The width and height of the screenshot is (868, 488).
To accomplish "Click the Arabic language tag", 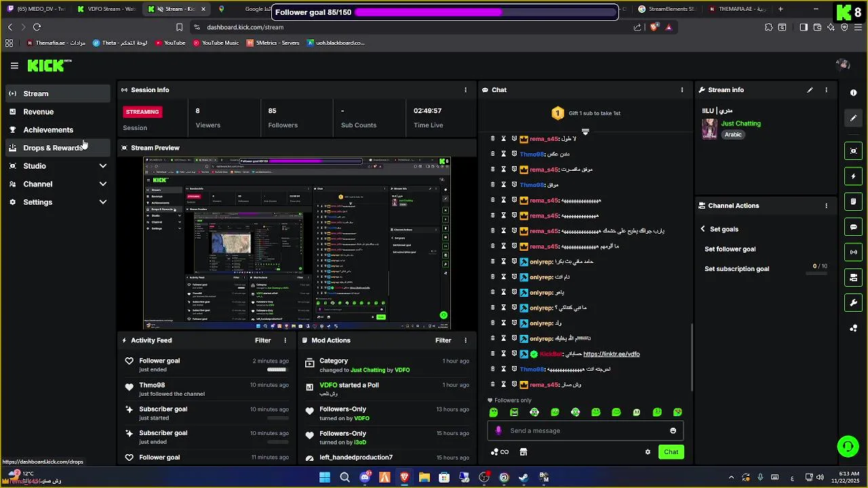I will click(733, 134).
